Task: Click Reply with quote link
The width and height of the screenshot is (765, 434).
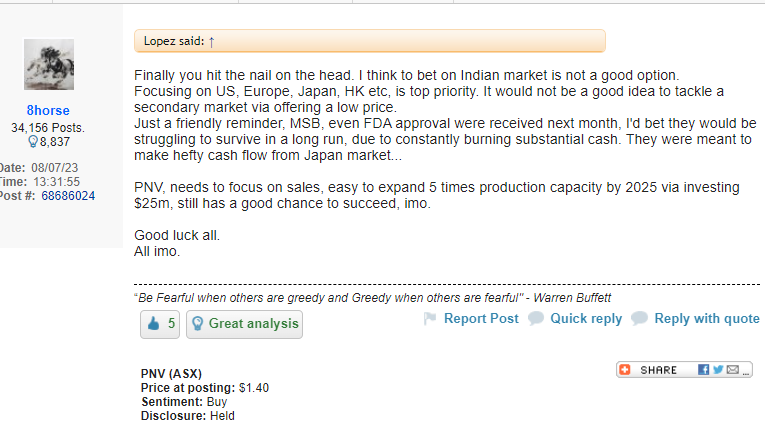Action: 707,318
